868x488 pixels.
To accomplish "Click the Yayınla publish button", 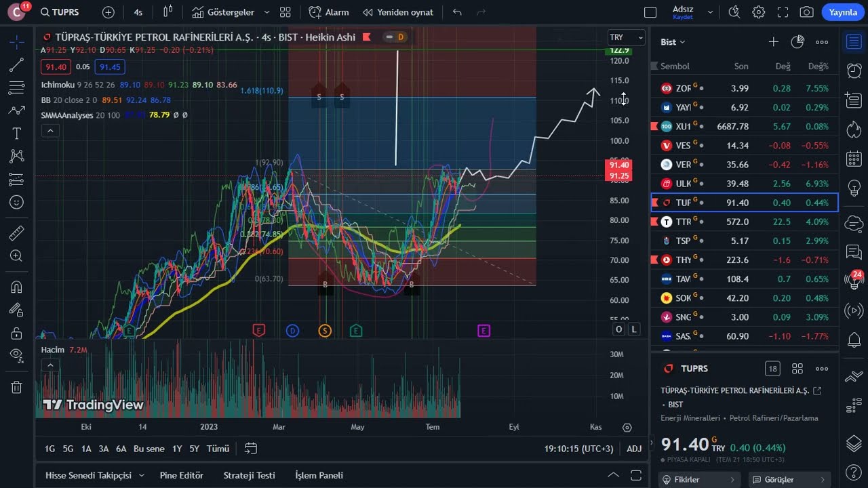I will point(843,12).
